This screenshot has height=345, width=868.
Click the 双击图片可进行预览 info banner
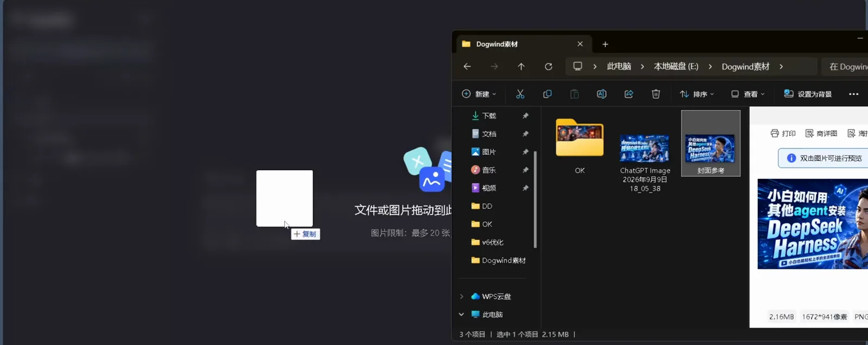pyautogui.click(x=823, y=158)
